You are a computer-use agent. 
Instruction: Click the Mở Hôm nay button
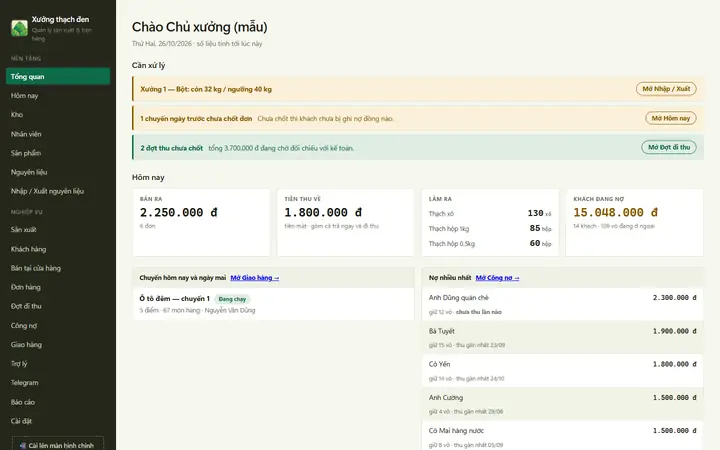pos(670,118)
